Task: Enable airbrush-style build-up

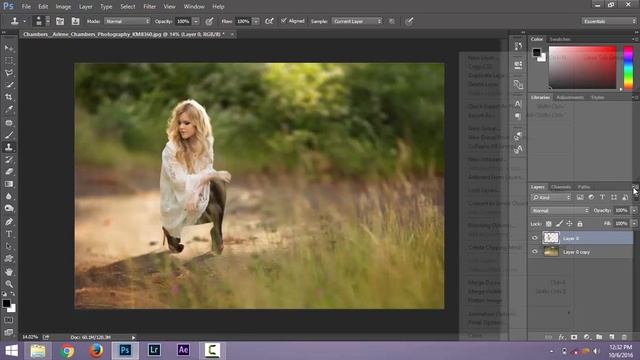Action: pyautogui.click(x=269, y=21)
